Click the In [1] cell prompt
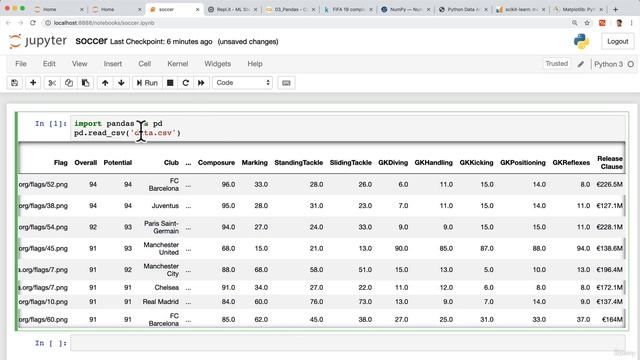The height and width of the screenshot is (360, 640). click(51, 123)
